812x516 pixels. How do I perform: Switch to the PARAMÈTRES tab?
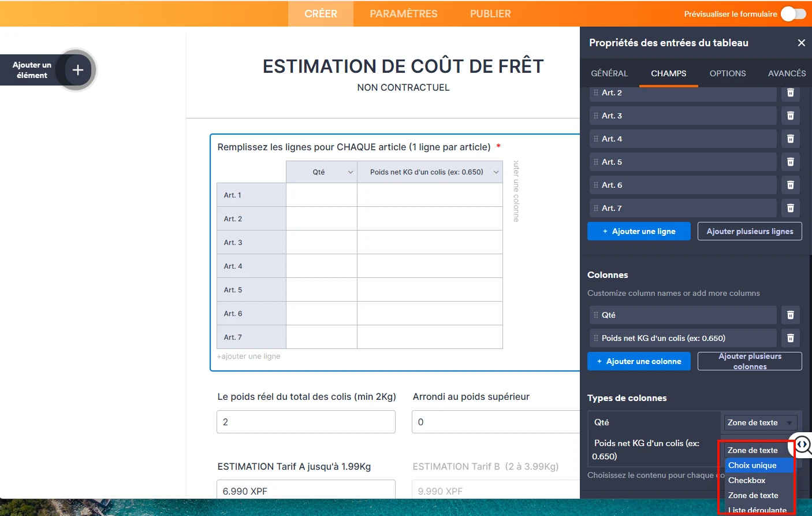coord(403,13)
